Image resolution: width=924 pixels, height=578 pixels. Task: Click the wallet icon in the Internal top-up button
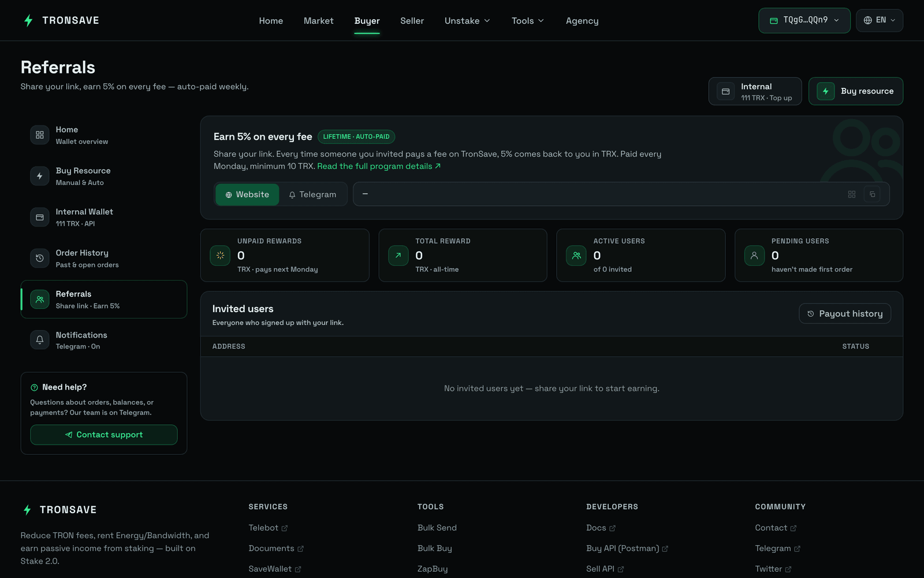point(726,91)
